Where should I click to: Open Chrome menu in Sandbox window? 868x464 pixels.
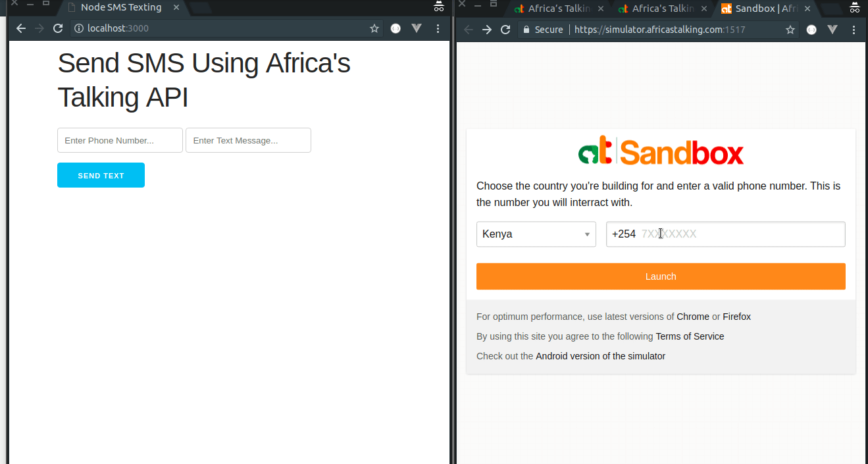coord(854,30)
